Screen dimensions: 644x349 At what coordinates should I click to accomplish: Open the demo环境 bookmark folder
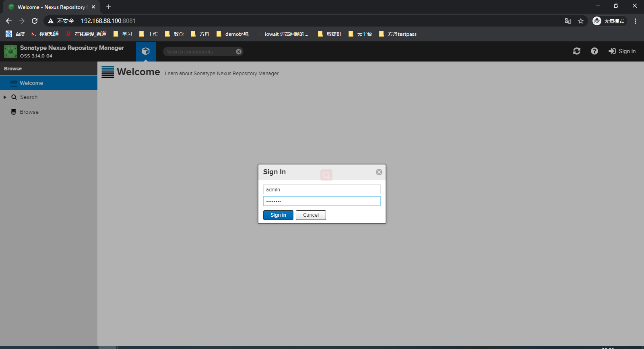coord(233,34)
